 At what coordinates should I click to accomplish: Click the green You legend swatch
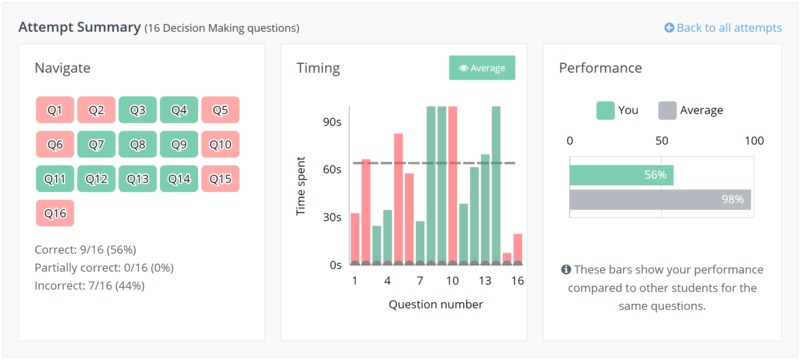[x=605, y=110]
